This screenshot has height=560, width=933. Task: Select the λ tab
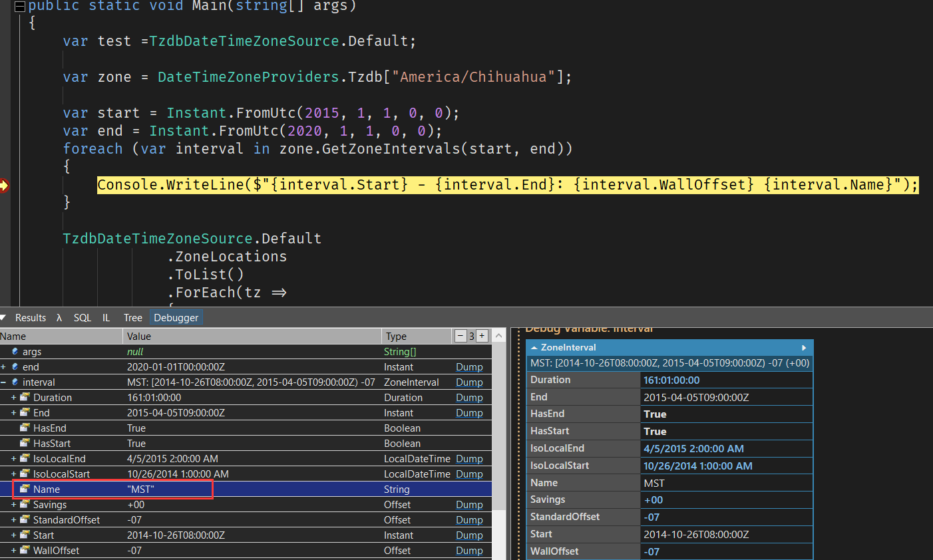tap(59, 317)
